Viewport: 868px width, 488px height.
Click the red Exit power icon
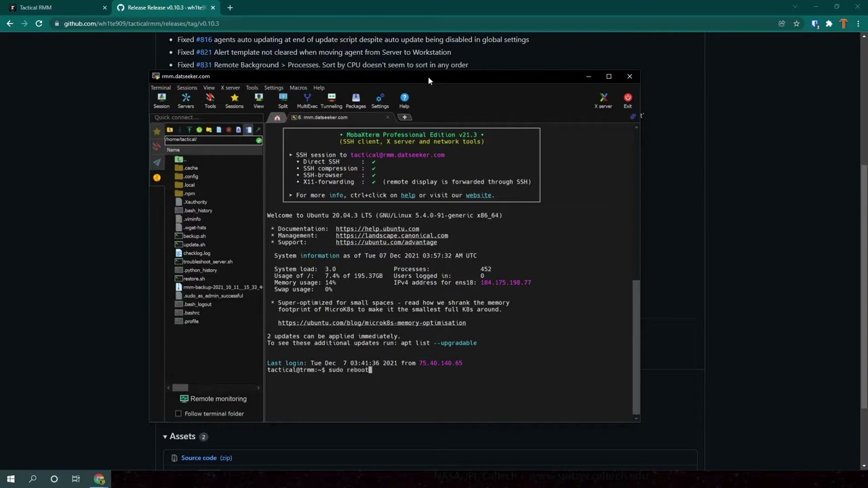628,100
